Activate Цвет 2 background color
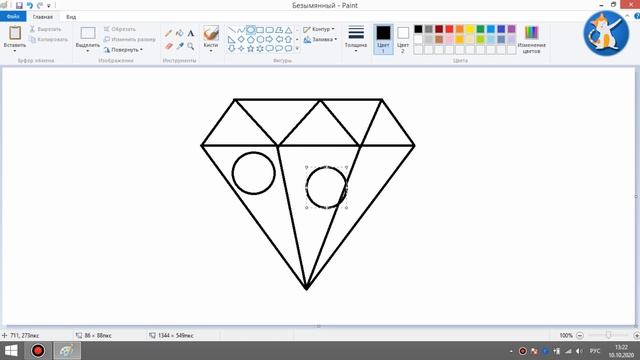640x360 pixels. [x=403, y=39]
